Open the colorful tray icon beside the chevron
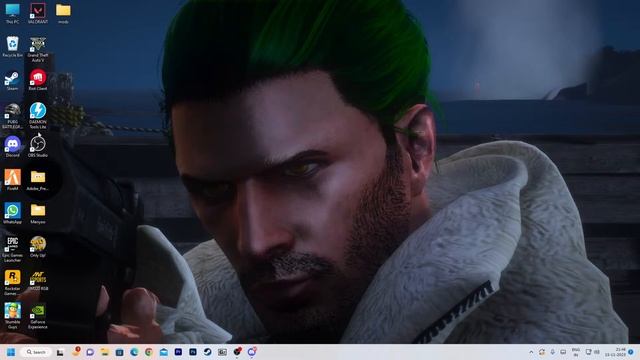Image resolution: width=640 pixels, height=360 pixels. (x=542, y=352)
